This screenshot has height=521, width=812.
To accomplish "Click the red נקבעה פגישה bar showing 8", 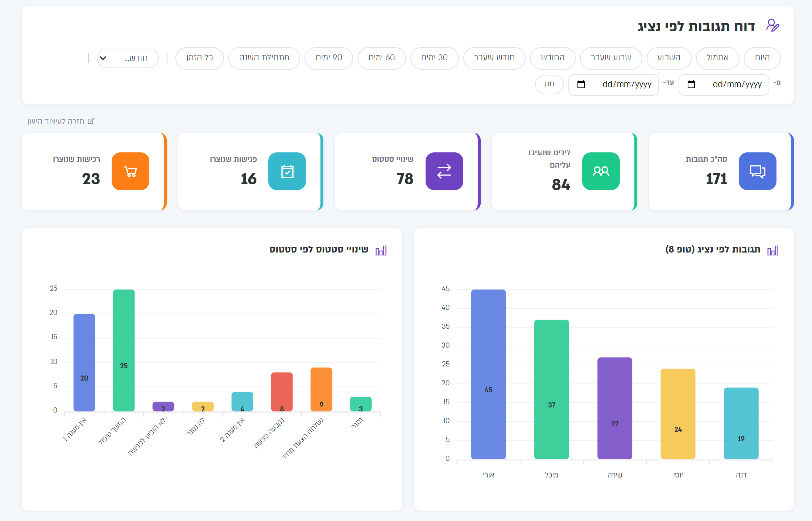I will (282, 392).
